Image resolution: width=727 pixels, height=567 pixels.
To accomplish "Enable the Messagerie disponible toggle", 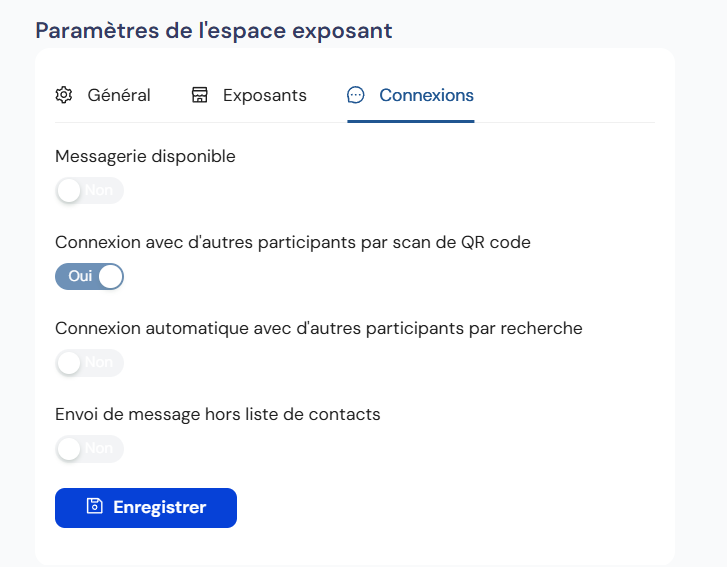I will [89, 191].
